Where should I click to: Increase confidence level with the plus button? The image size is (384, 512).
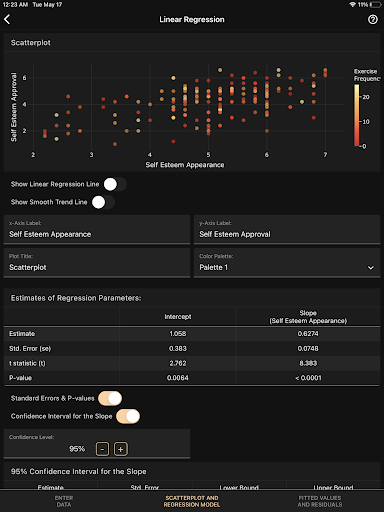tap(121, 449)
